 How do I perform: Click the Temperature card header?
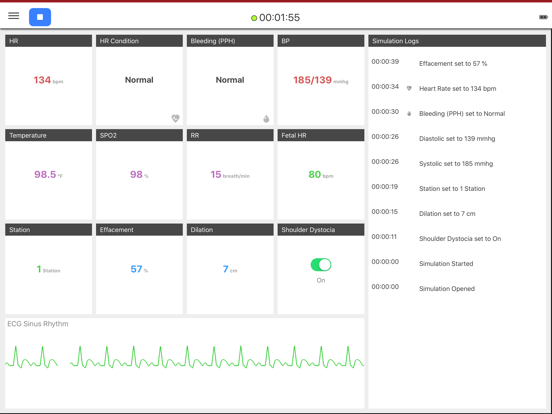(48, 135)
